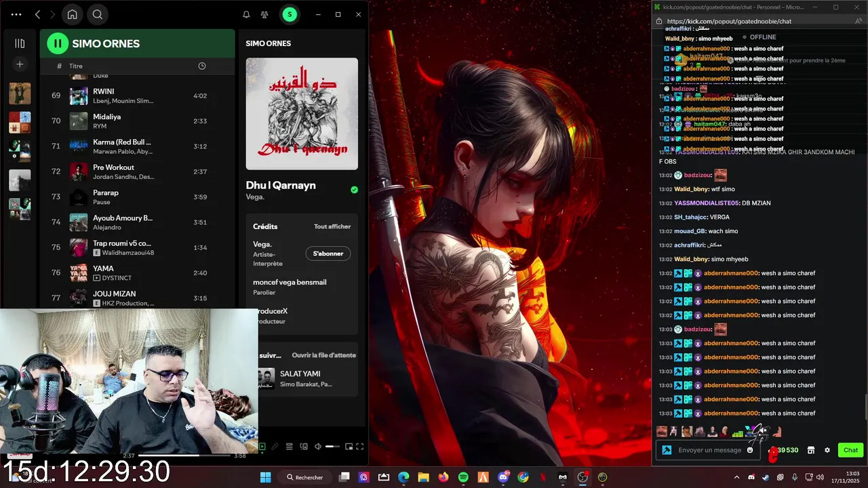The height and width of the screenshot is (488, 868).
Task: Toggle the lyrics microphone icon
Action: (275, 447)
